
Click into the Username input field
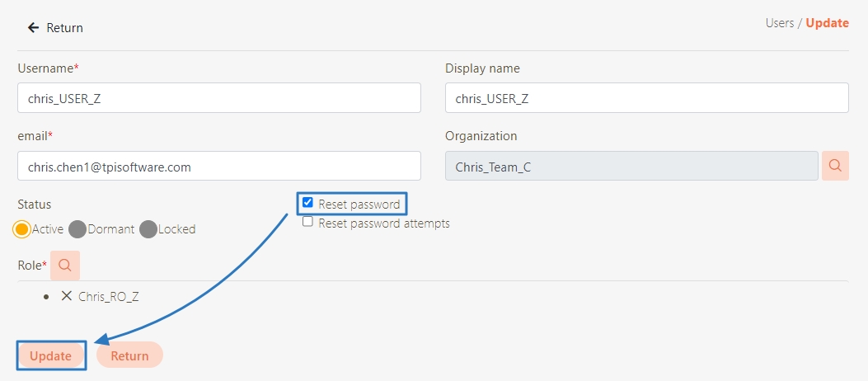coord(218,98)
